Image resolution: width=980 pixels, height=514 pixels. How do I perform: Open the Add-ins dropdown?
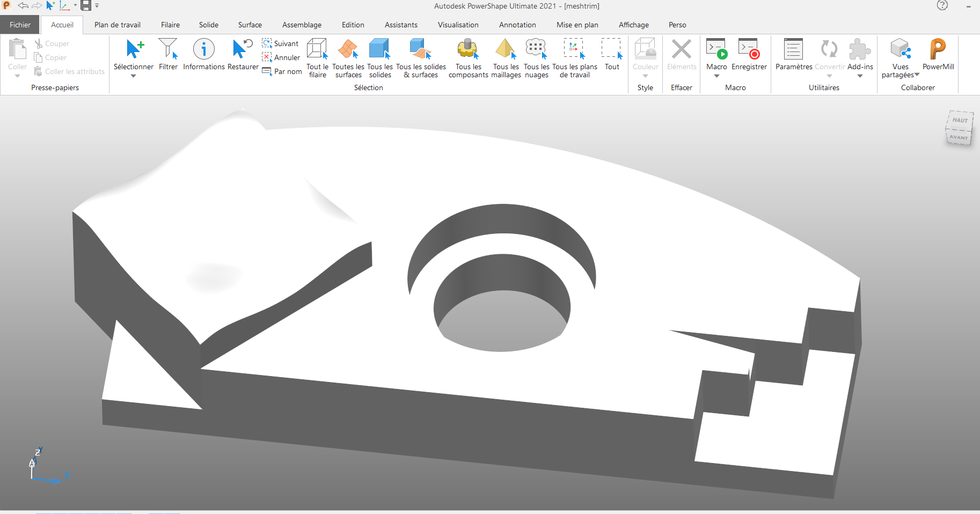pos(860,76)
